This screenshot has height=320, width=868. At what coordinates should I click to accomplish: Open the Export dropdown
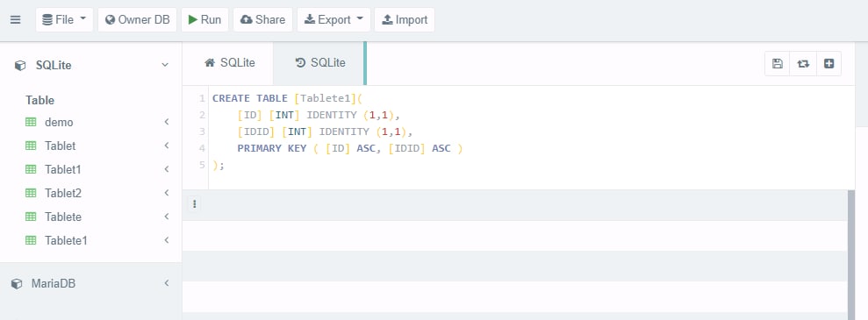[x=334, y=20]
